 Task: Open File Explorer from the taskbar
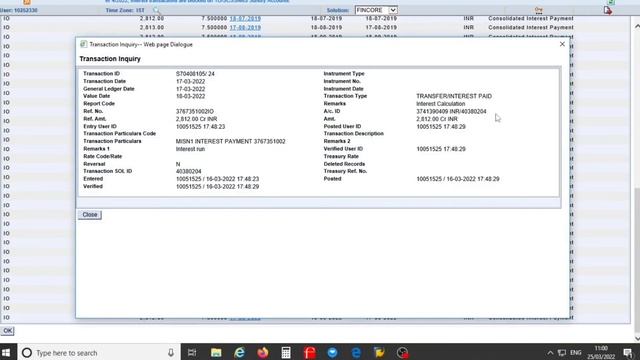coord(216,353)
